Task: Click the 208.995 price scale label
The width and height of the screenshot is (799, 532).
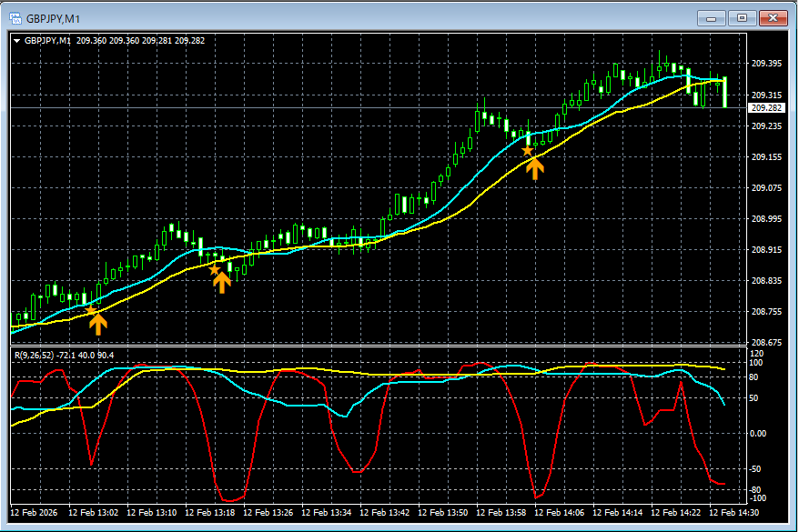Action: [766, 219]
